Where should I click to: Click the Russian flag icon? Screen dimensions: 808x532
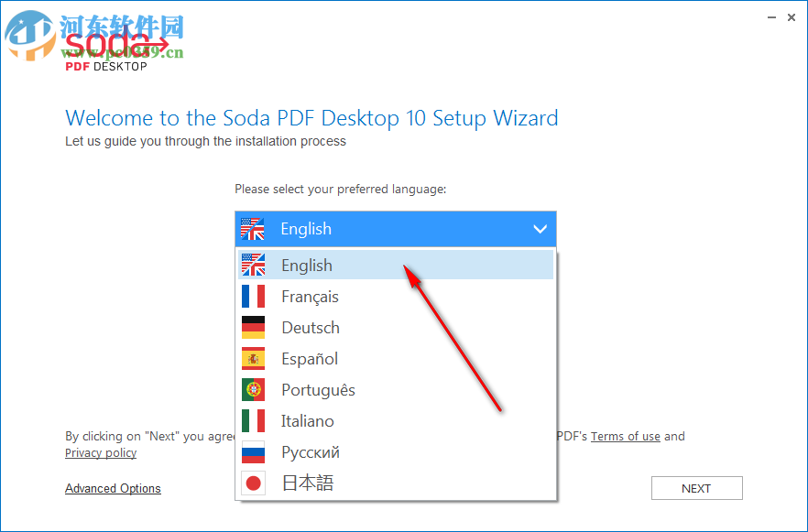[253, 452]
